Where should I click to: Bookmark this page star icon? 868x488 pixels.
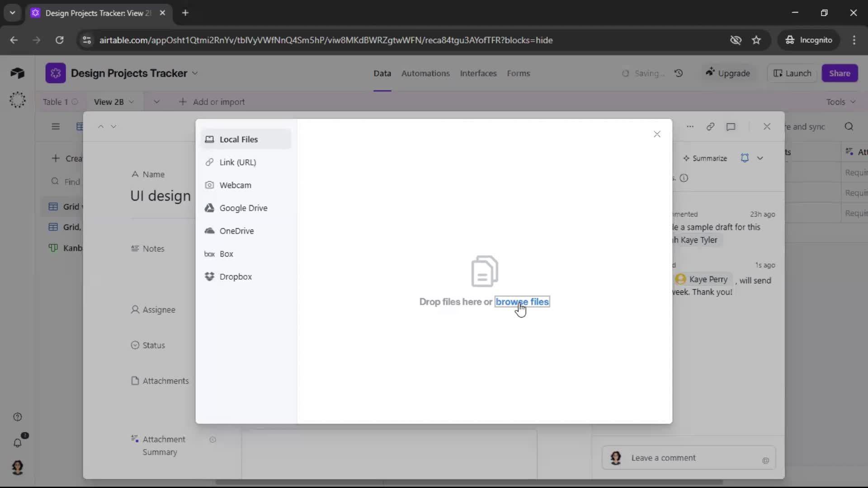click(x=756, y=40)
